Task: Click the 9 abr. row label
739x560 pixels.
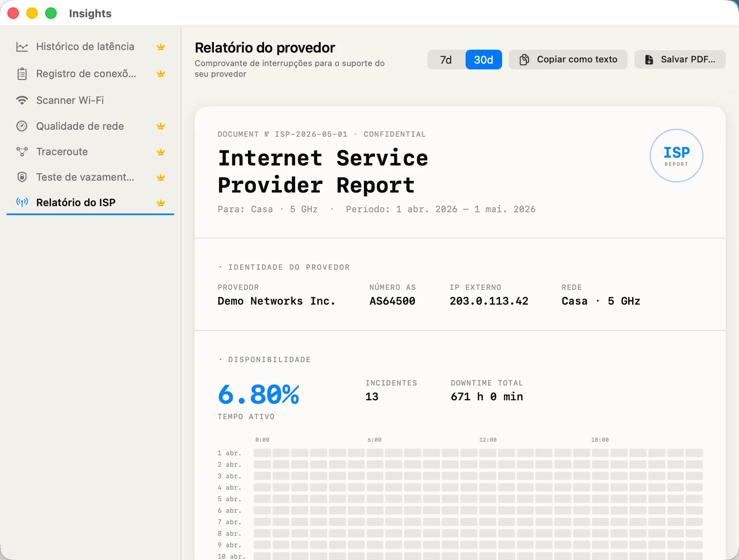Action: click(230, 545)
